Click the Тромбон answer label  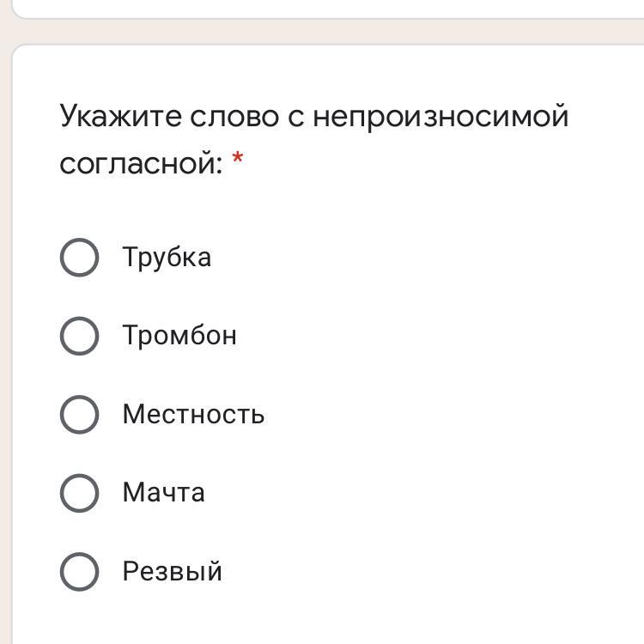[179, 336]
